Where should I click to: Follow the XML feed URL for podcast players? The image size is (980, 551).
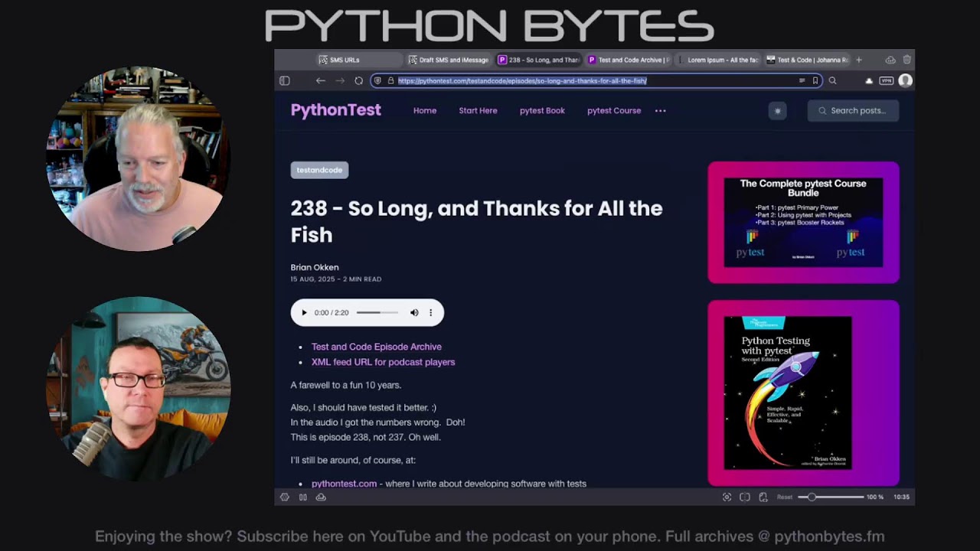383,362
